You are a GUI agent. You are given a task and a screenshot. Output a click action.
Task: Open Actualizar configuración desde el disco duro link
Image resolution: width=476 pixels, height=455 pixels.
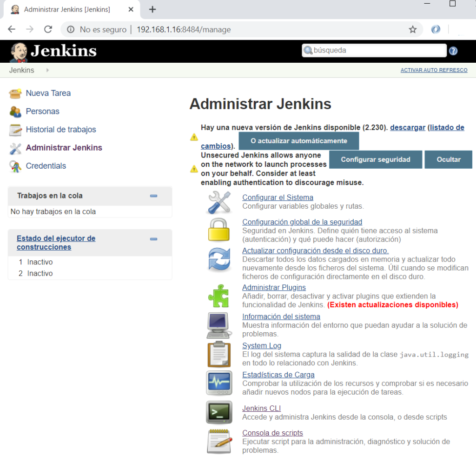(x=316, y=251)
